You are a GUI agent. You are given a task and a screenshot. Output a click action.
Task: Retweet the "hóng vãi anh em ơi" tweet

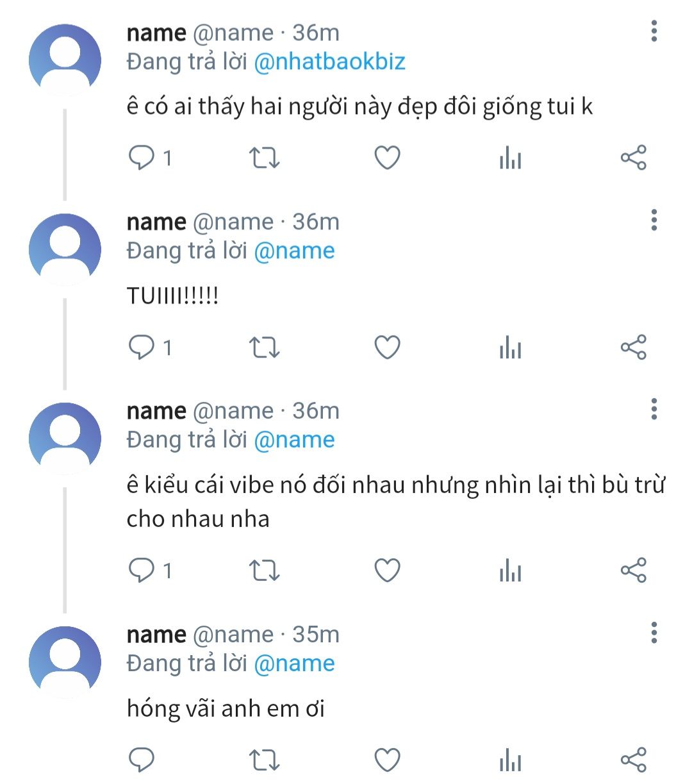(x=264, y=760)
